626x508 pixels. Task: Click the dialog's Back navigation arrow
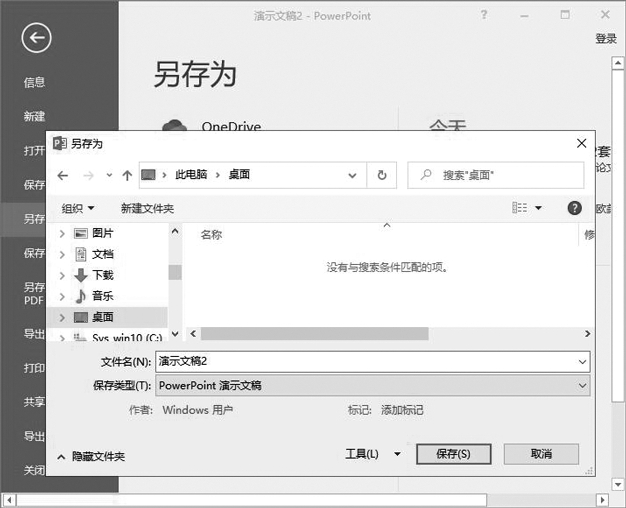[63, 175]
